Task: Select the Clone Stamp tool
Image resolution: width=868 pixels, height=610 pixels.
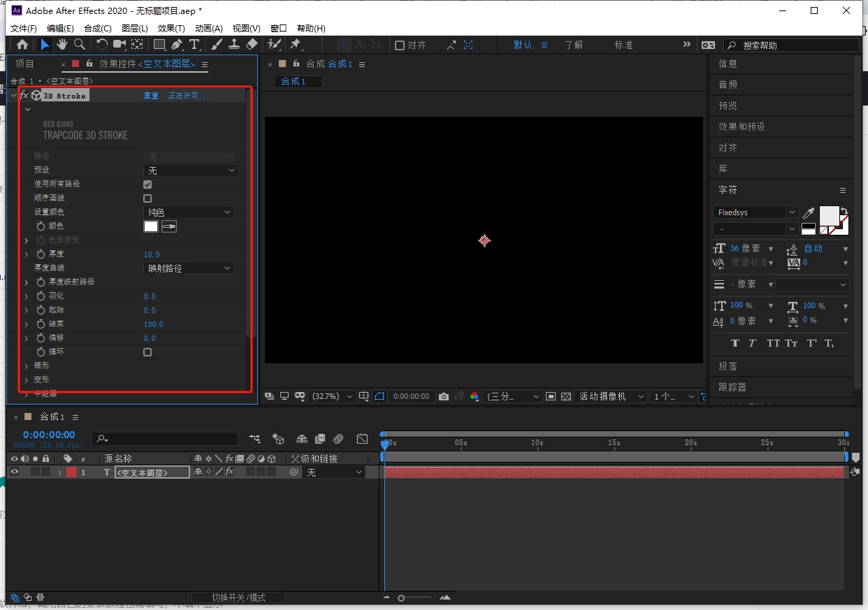Action: point(234,45)
